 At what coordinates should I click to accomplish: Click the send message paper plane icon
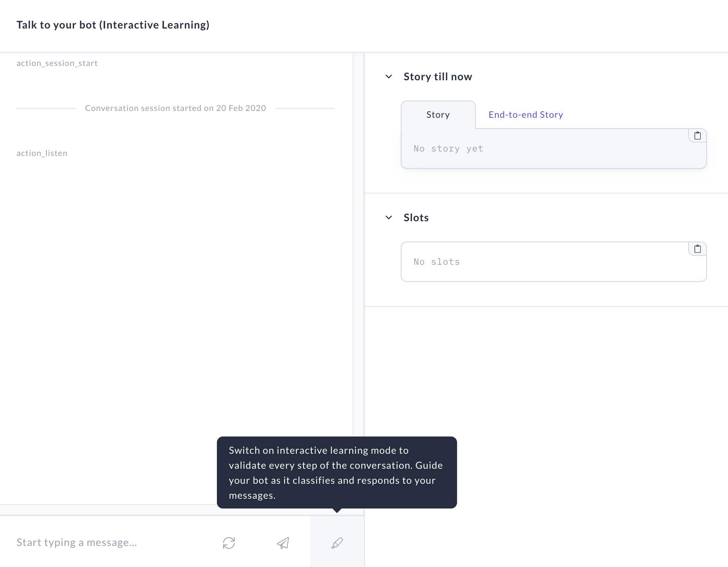[x=283, y=543]
